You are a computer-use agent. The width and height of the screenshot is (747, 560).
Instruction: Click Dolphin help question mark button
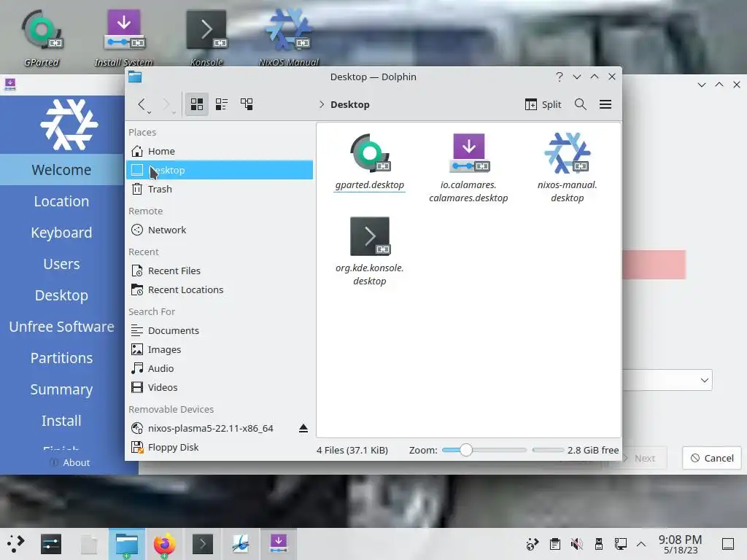[x=560, y=77]
